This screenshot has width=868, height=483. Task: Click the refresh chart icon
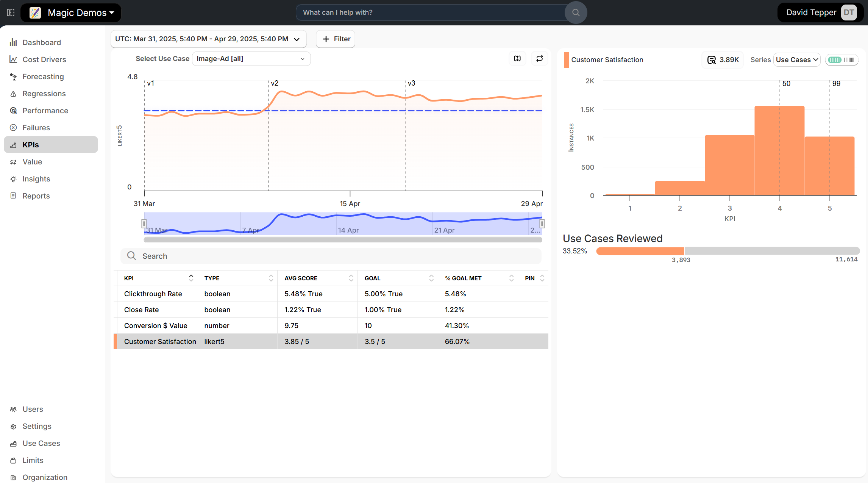click(539, 58)
